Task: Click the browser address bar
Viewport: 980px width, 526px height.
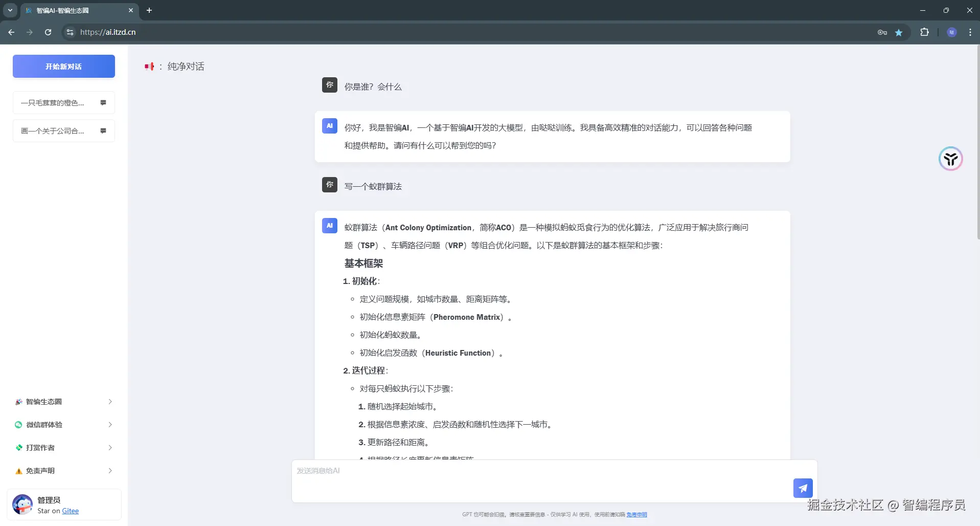Action: pos(204,32)
